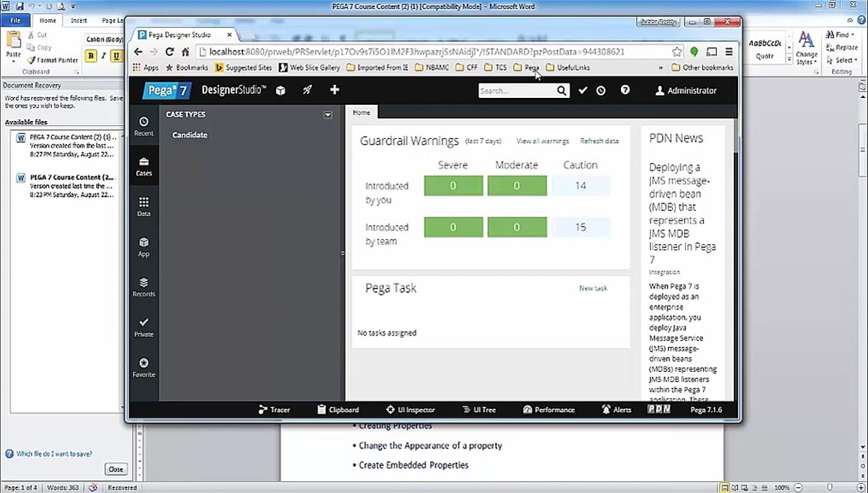
Task: Click the browser back arrow
Action: pyautogui.click(x=138, y=52)
